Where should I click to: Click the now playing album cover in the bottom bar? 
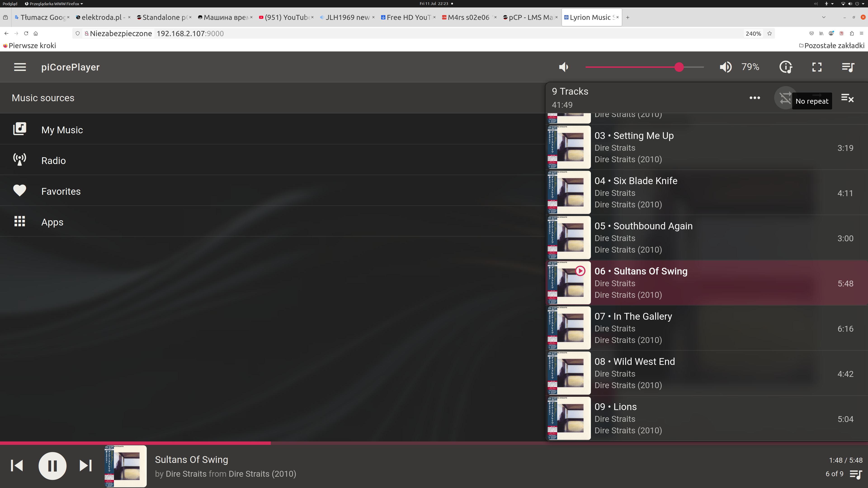pyautogui.click(x=125, y=466)
